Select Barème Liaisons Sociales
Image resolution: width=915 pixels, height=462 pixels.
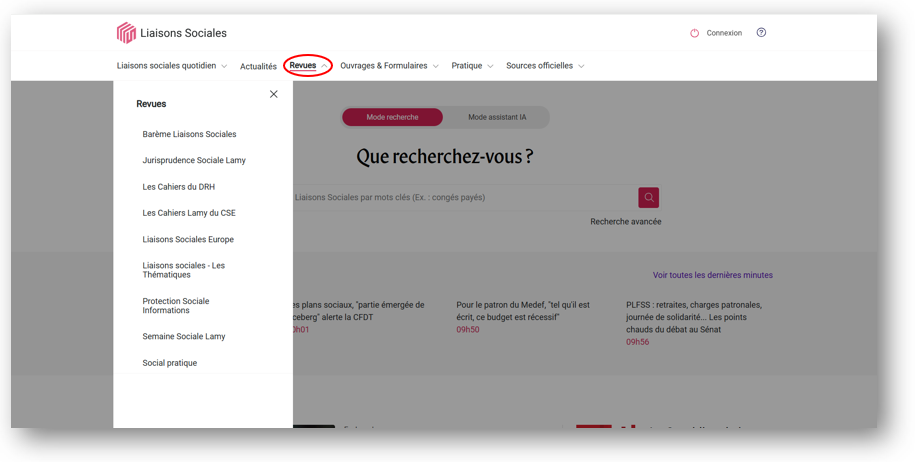point(189,134)
